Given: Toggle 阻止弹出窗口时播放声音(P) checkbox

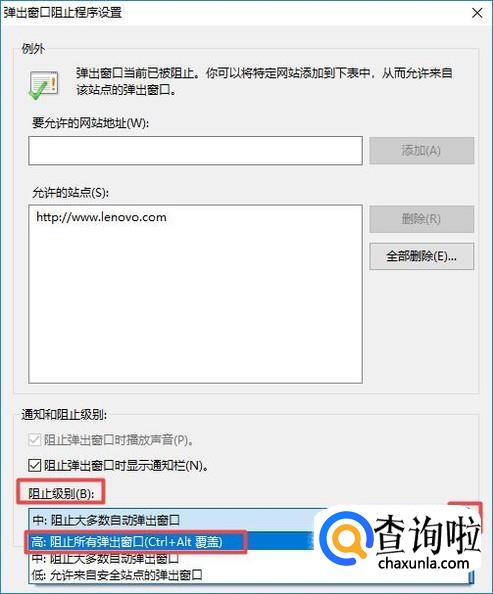Looking at the screenshot, I should pyautogui.click(x=34, y=440).
